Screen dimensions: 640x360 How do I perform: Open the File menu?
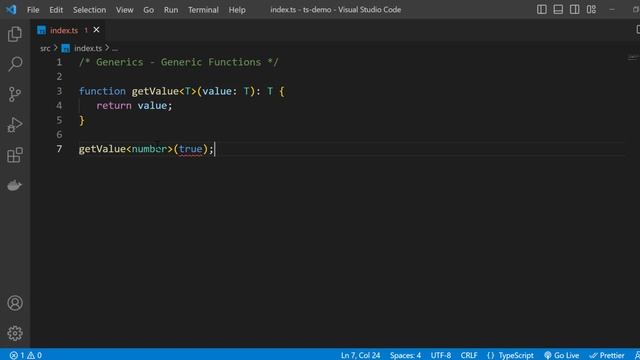pyautogui.click(x=33, y=10)
